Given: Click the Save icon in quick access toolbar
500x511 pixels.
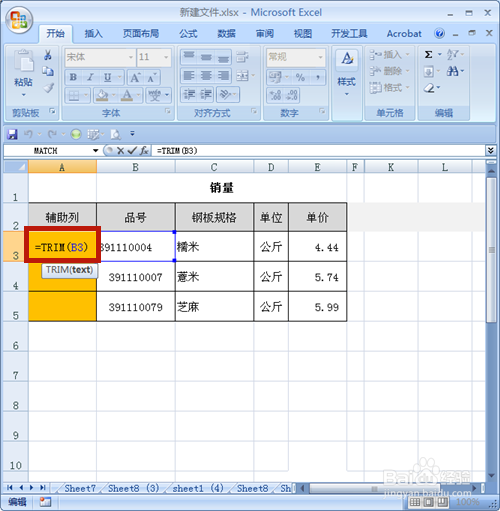Looking at the screenshot, I should (12, 134).
